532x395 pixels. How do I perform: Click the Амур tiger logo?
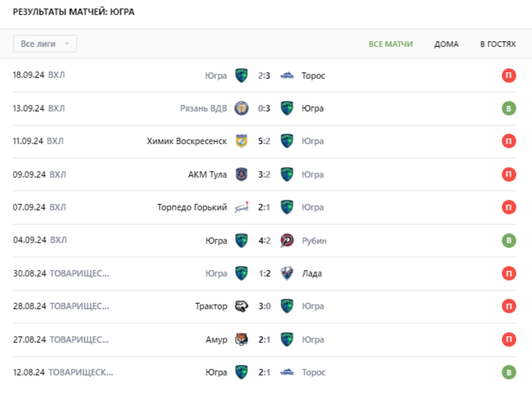(x=241, y=340)
